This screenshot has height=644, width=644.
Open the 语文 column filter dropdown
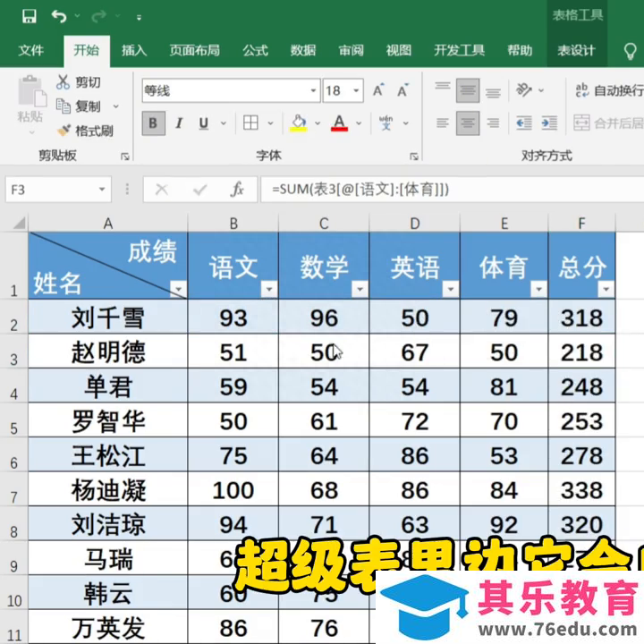pyautogui.click(x=269, y=289)
